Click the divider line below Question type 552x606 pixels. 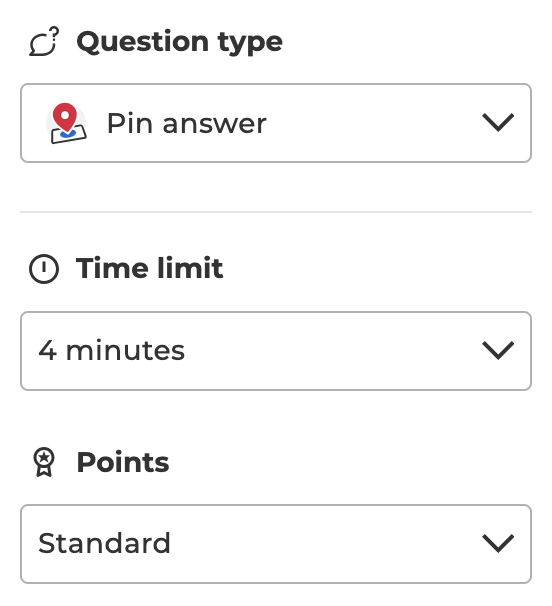pyautogui.click(x=276, y=212)
